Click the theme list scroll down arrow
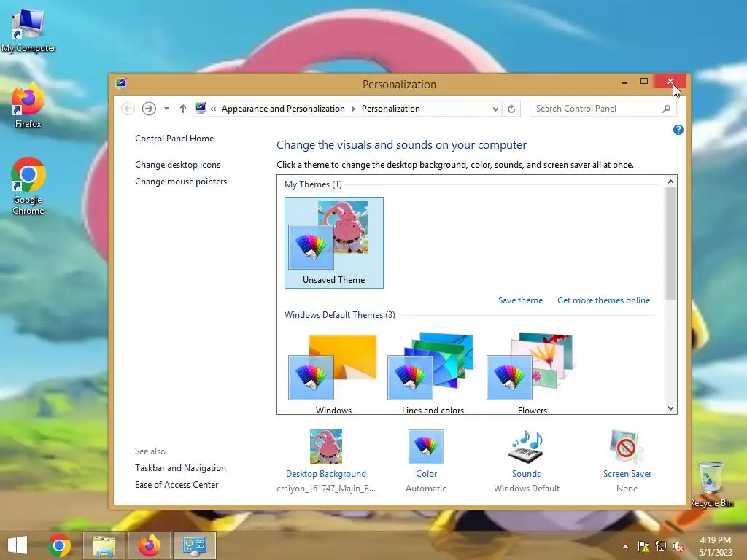747x560 pixels. pyautogui.click(x=671, y=408)
